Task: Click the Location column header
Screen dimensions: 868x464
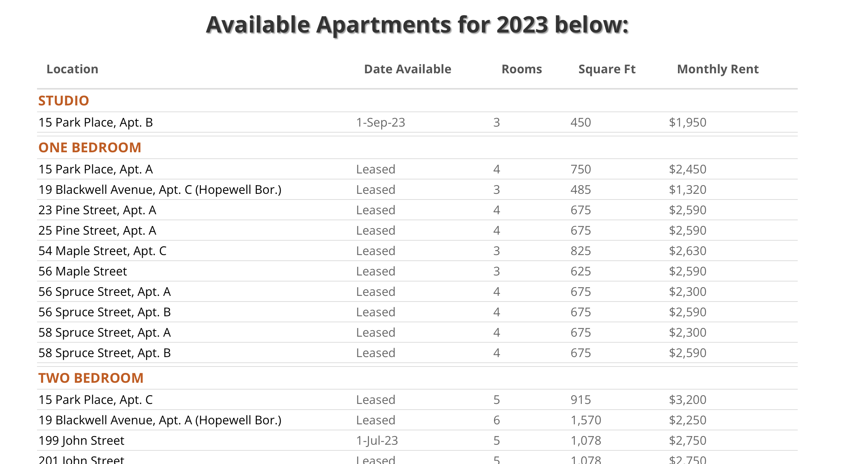Action: (x=72, y=69)
